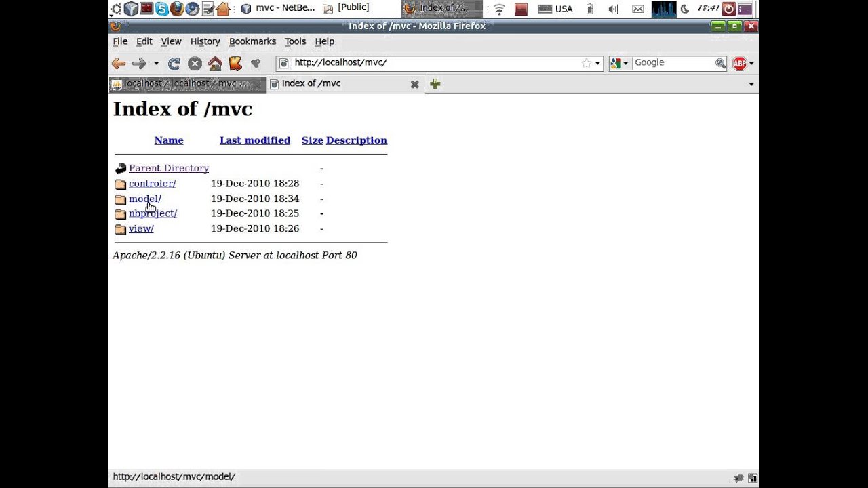Open the mail envelope indicator

click(638, 9)
